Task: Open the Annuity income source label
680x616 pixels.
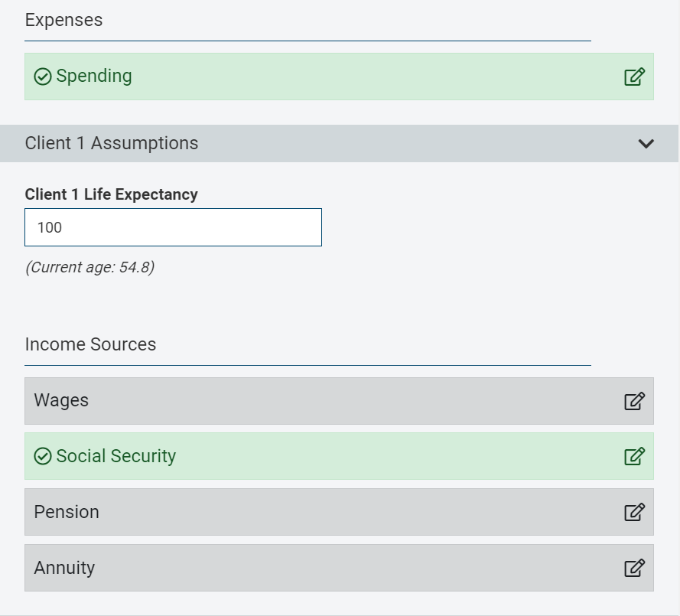Action: pyautogui.click(x=64, y=568)
